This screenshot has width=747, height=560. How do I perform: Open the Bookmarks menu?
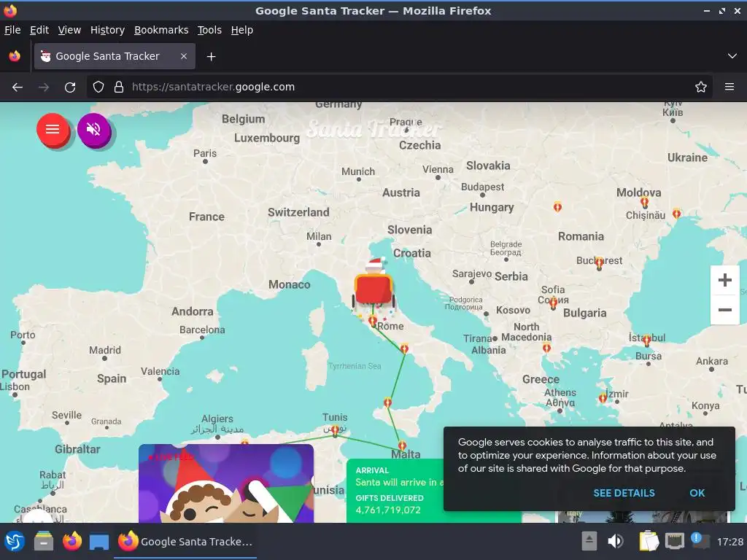tap(161, 30)
